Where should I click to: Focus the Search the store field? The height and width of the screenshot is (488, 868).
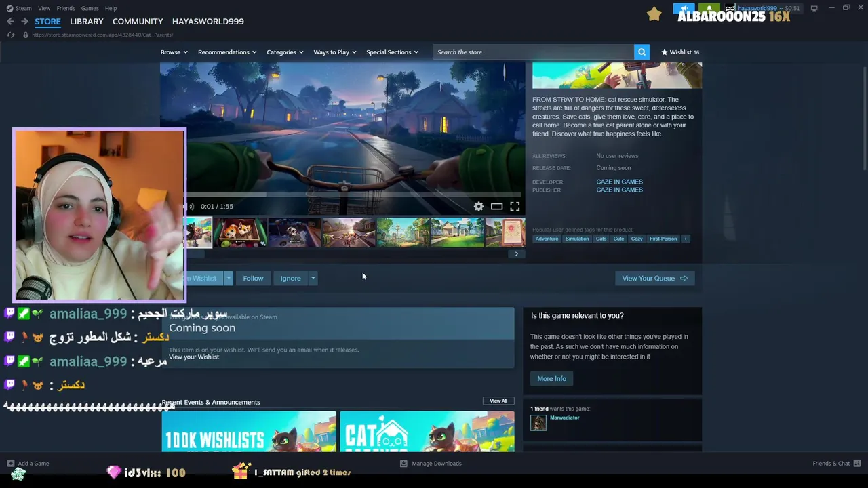click(533, 52)
